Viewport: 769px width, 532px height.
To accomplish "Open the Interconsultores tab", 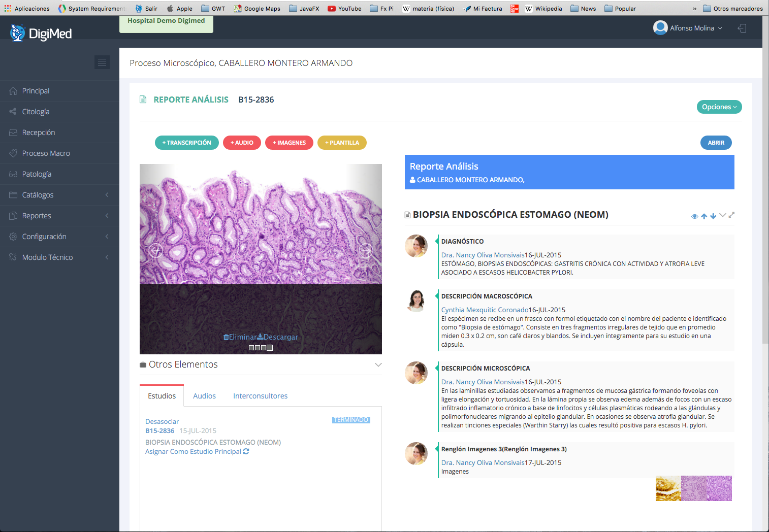I will (260, 396).
